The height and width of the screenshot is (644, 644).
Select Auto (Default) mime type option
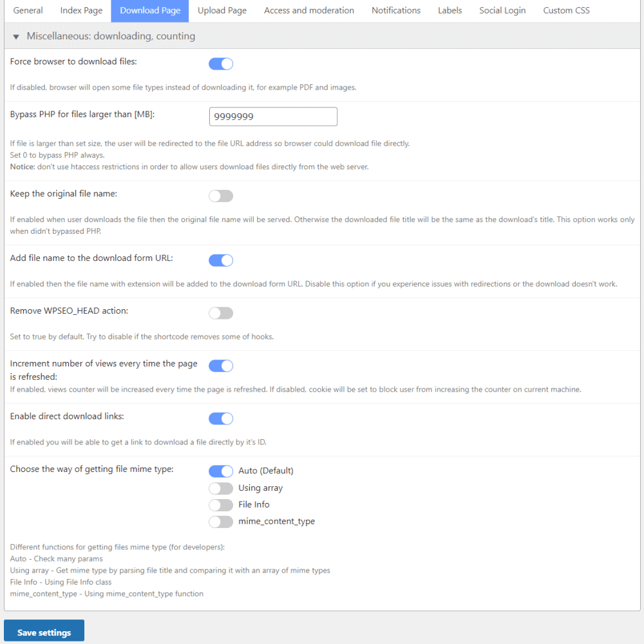coord(220,471)
